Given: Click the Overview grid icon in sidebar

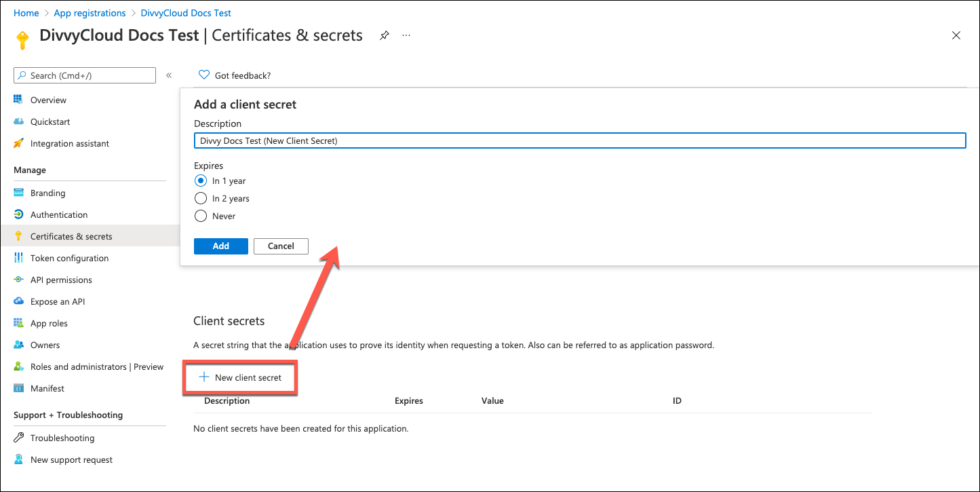Looking at the screenshot, I should (18, 100).
